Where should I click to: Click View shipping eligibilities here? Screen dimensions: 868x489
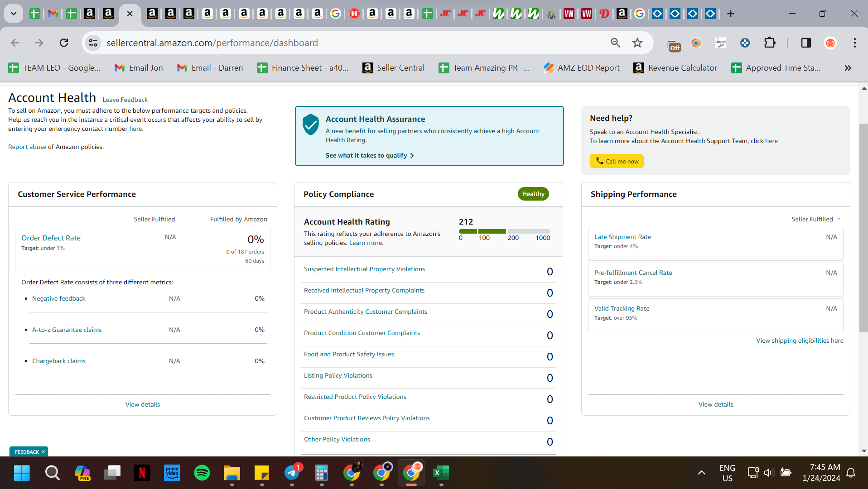(x=800, y=340)
